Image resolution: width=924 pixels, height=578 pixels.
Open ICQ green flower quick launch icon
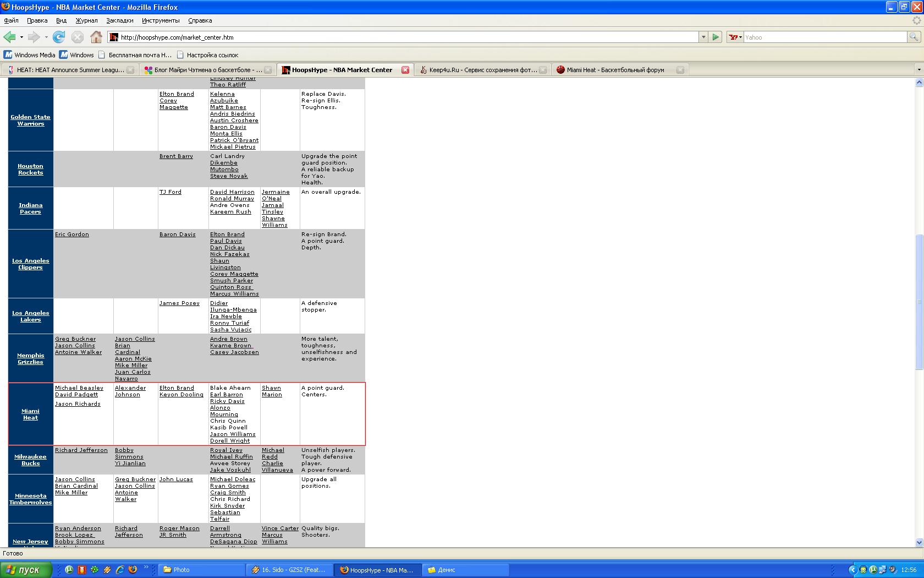95,570
